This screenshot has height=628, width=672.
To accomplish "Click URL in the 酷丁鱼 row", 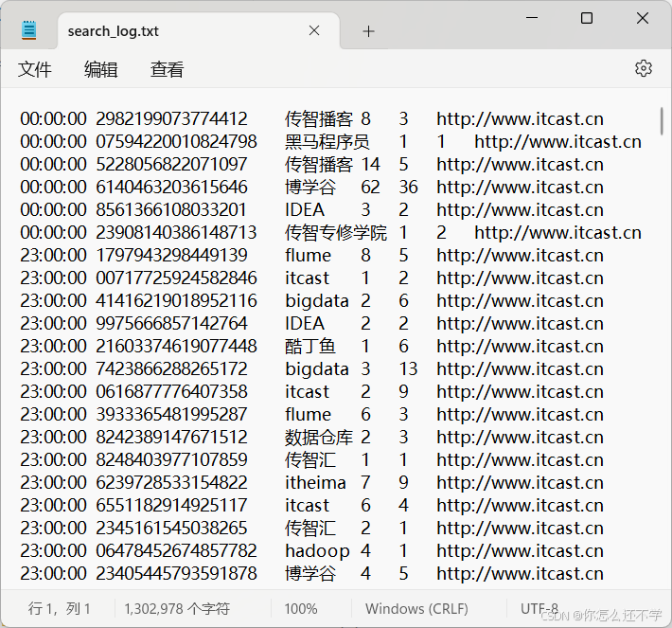I will click(520, 346).
